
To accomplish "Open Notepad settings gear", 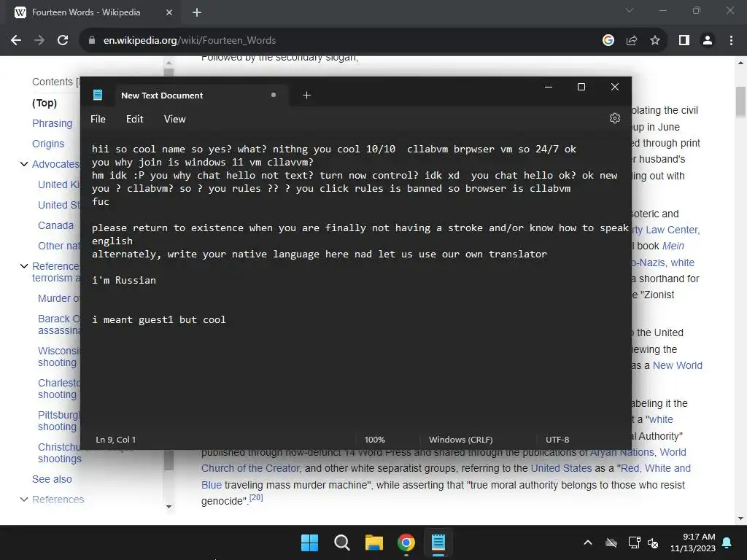I will [614, 118].
